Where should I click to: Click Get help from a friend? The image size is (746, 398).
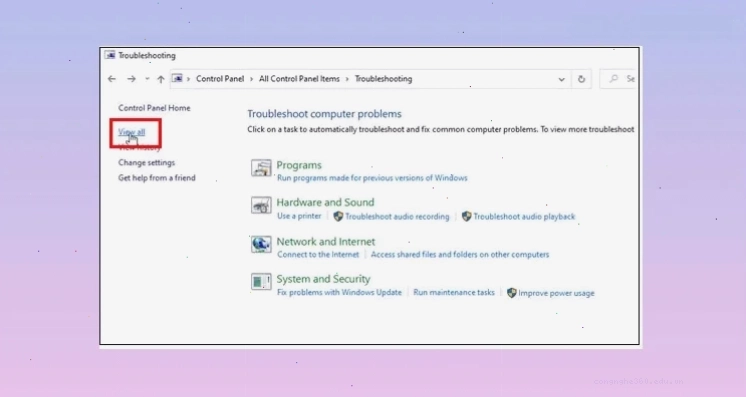[x=157, y=178]
